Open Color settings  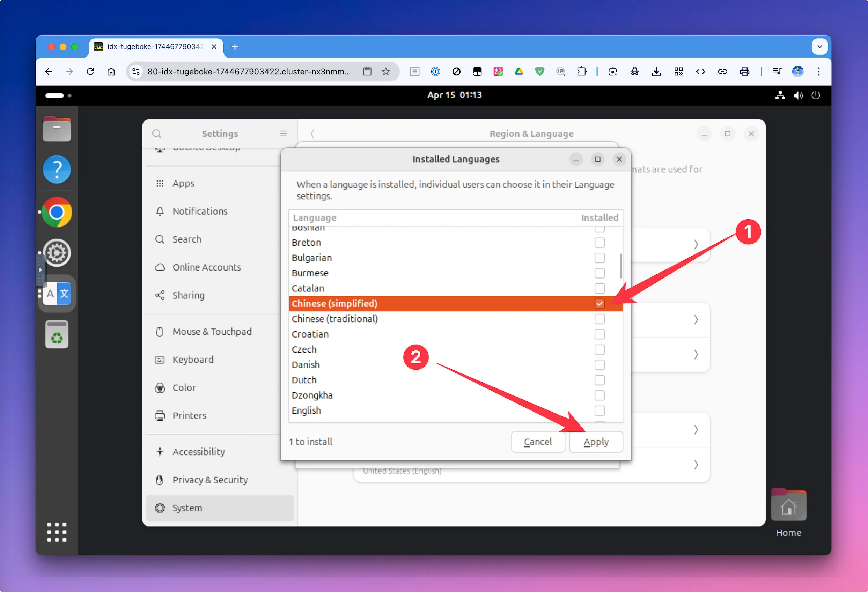(x=220, y=388)
